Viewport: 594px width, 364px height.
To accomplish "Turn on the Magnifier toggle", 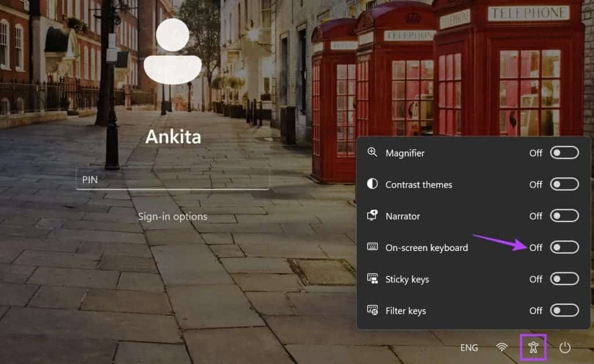I will pos(564,153).
